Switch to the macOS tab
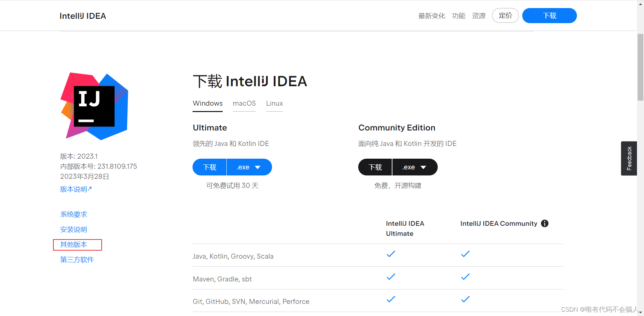The height and width of the screenshot is (316, 644). tap(244, 103)
